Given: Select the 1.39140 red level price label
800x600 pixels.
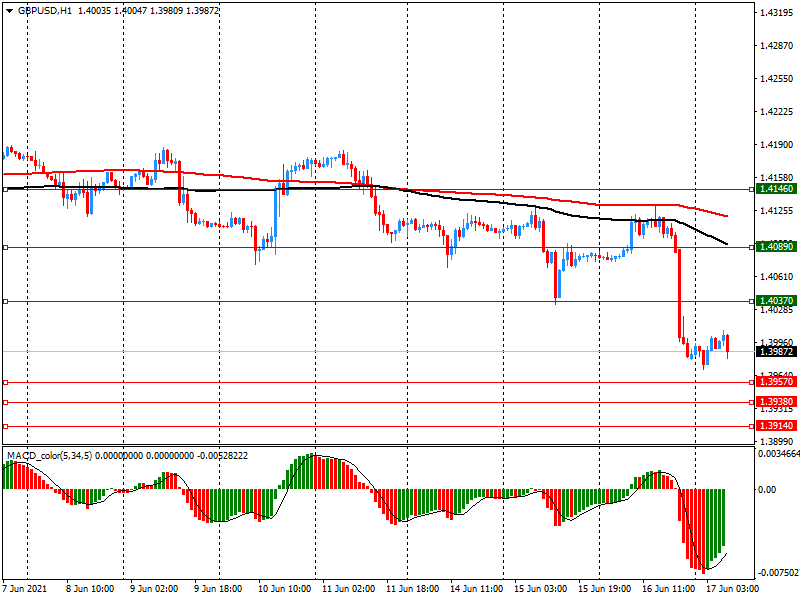Looking at the screenshot, I should coord(777,426).
